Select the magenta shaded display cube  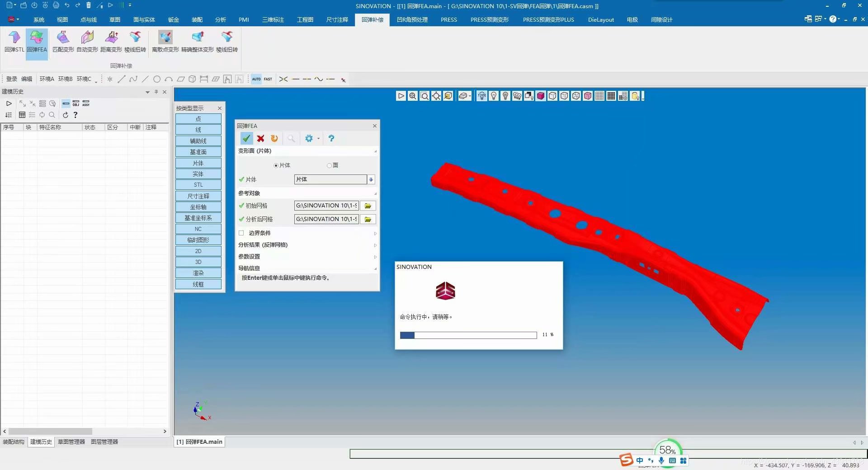(541, 96)
